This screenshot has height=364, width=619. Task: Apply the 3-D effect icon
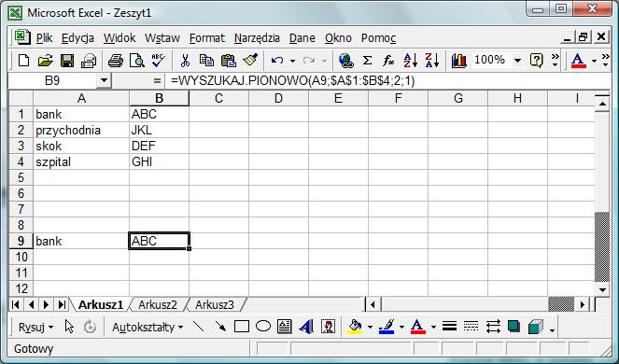point(535,327)
